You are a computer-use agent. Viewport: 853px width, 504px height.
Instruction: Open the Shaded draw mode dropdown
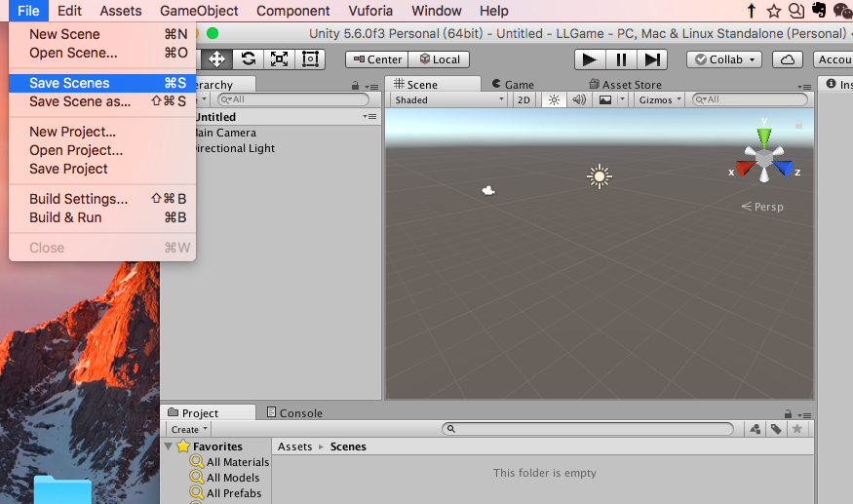[x=448, y=99]
